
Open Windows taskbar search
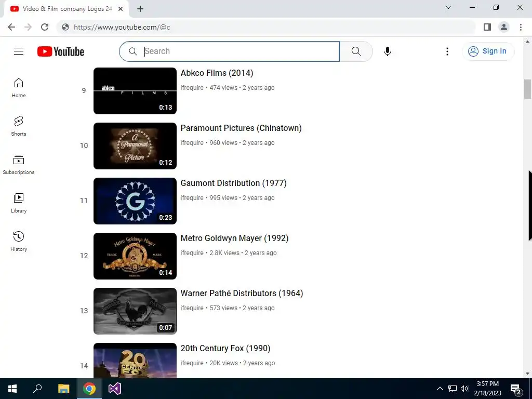(37, 389)
